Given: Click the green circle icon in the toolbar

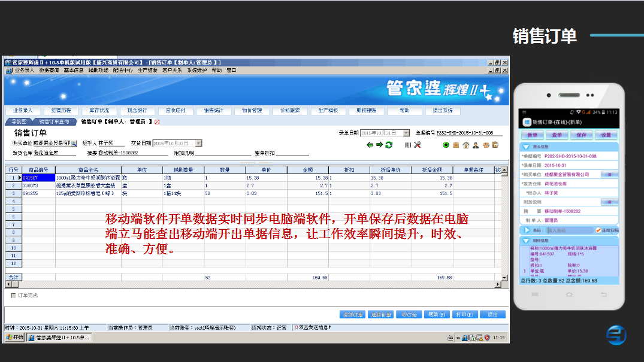Looking at the screenshot, I should point(446,145).
